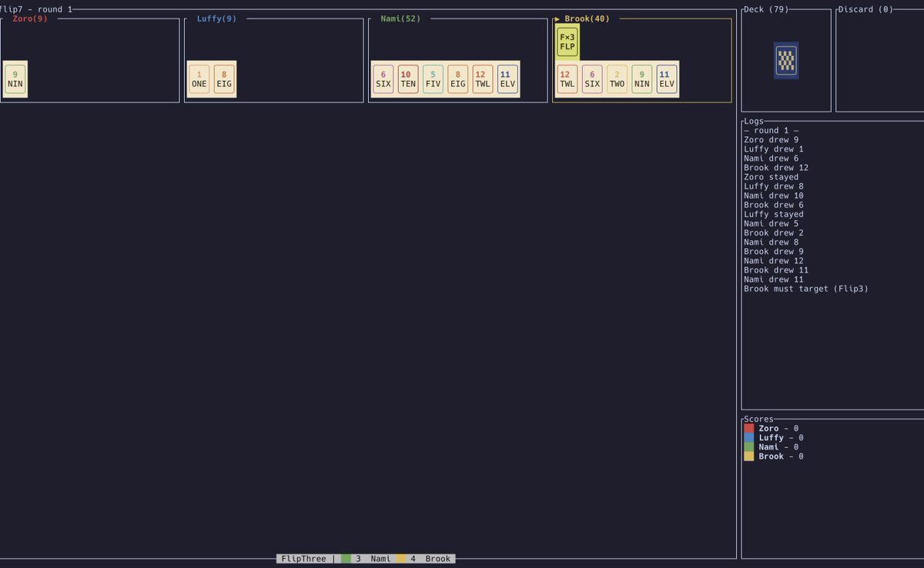
Task: Click the flip7 - round 1 title
Action: click(x=36, y=9)
